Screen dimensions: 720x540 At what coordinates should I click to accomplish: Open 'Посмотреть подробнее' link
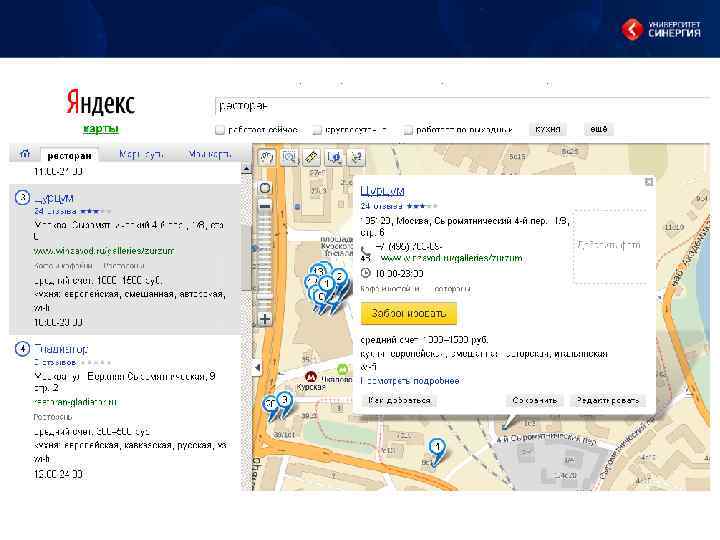[x=410, y=381]
